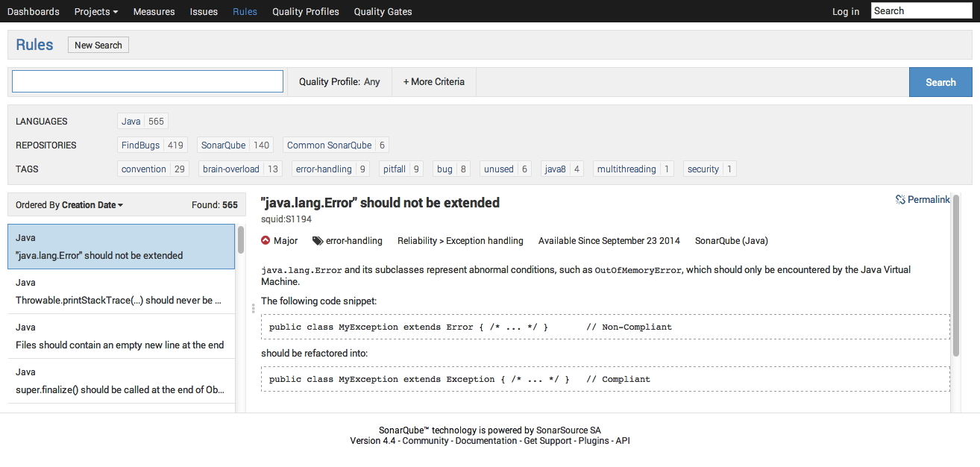Click the rule detail panel scrollbar
This screenshot has width=980, height=467.
(x=956, y=276)
